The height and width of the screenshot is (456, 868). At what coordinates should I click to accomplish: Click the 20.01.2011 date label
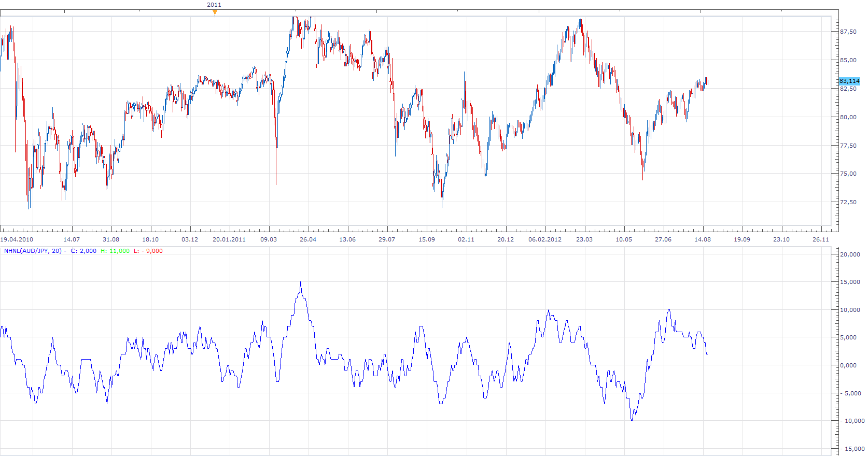pyautogui.click(x=229, y=239)
